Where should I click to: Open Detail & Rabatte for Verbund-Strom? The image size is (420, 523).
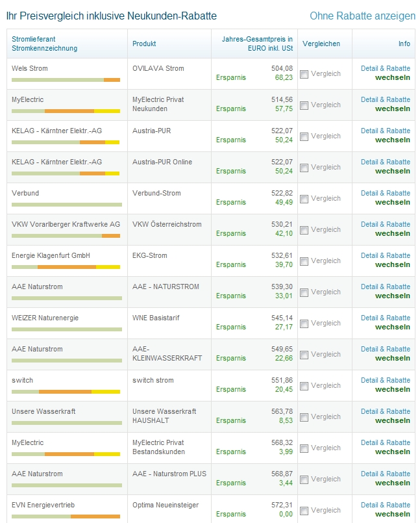tap(385, 193)
